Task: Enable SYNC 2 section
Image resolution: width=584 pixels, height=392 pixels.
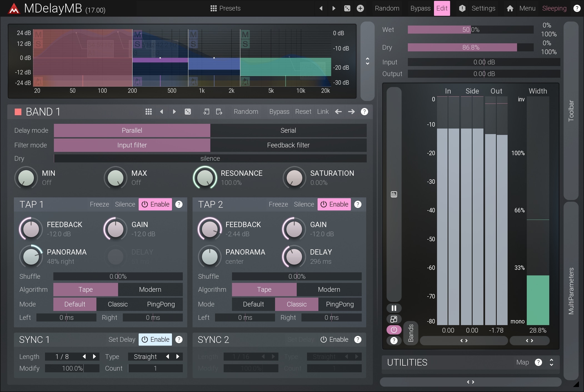Action: (334, 340)
